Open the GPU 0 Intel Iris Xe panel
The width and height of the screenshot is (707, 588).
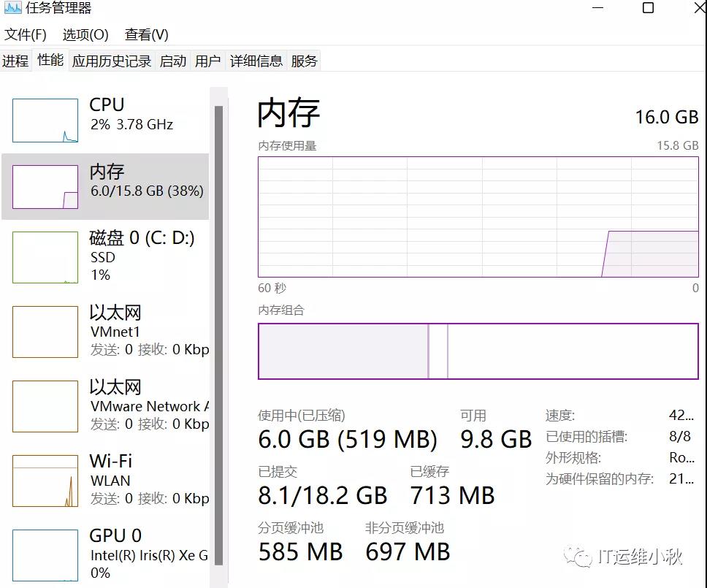[106, 554]
